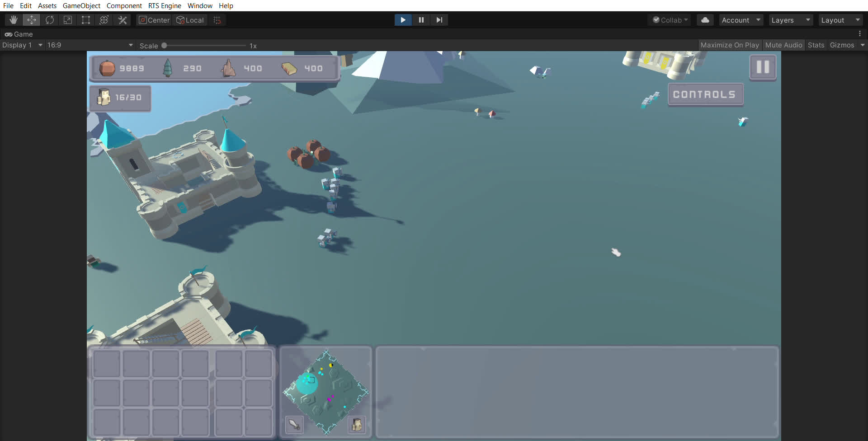Open the Display 1 dropdown

click(x=22, y=45)
